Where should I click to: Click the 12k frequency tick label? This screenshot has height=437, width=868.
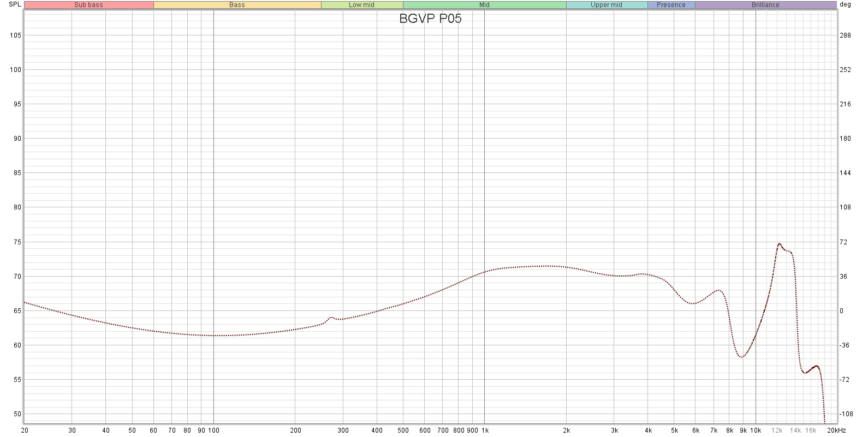click(x=777, y=430)
